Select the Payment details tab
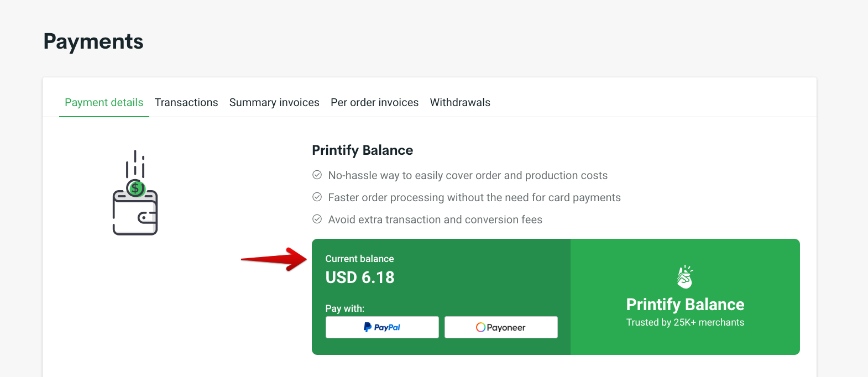The image size is (868, 377). 104,102
